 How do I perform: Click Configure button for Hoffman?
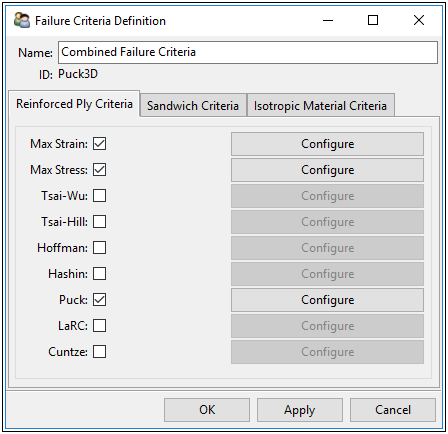tap(327, 248)
